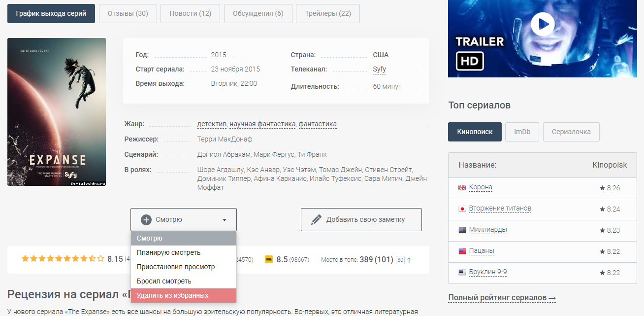
Task: Rate the series with the tenth star
Action: pyautogui.click(x=101, y=259)
